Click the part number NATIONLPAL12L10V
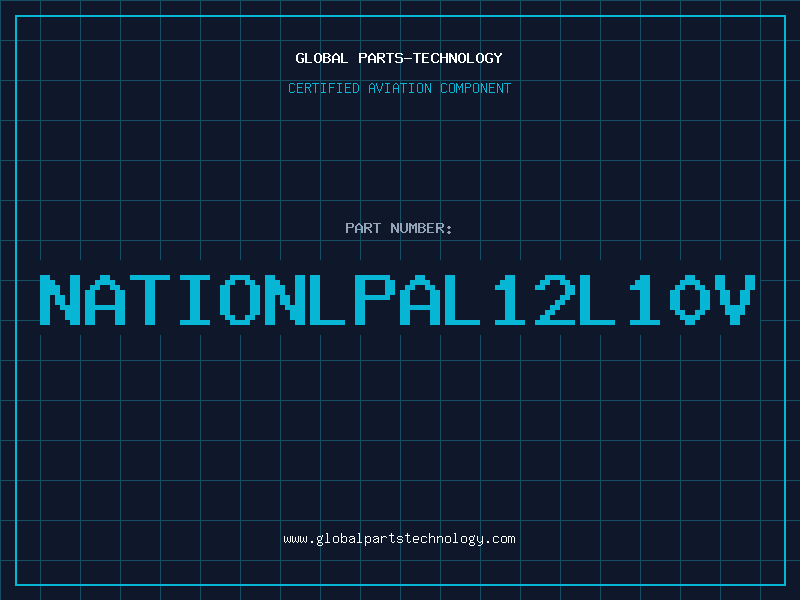 tap(397, 300)
